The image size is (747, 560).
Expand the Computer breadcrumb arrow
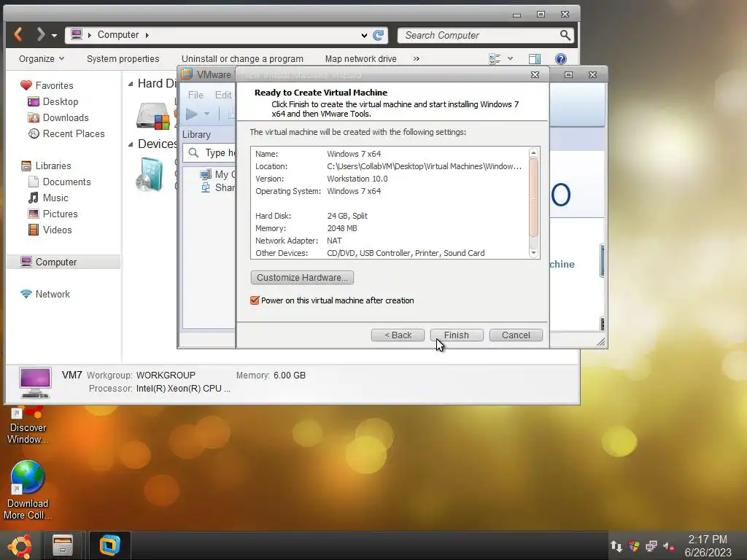pyautogui.click(x=147, y=35)
